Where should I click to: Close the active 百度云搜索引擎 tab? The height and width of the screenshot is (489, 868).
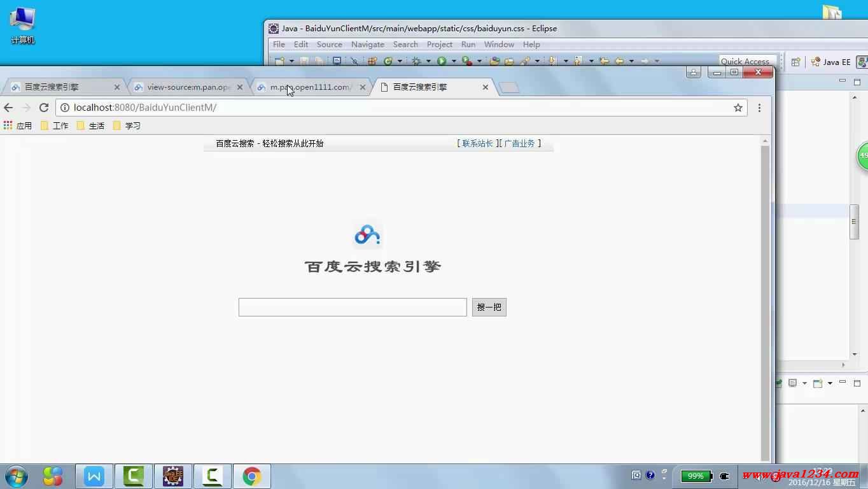tap(486, 87)
